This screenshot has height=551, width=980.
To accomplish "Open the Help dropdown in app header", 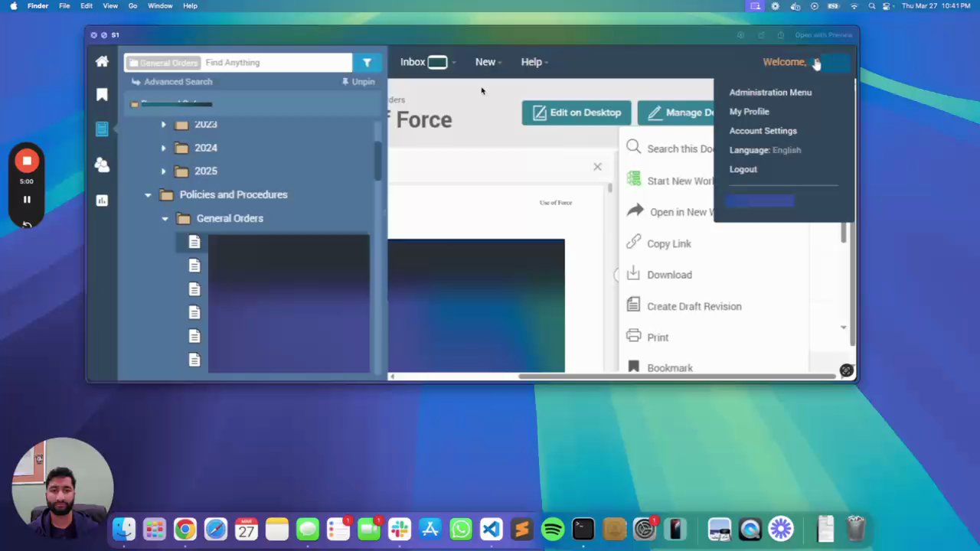I will [534, 62].
